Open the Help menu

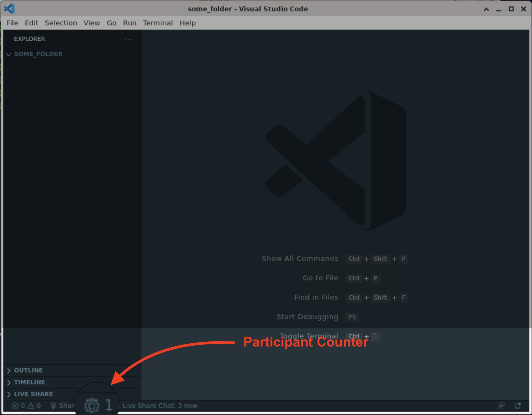[187, 23]
